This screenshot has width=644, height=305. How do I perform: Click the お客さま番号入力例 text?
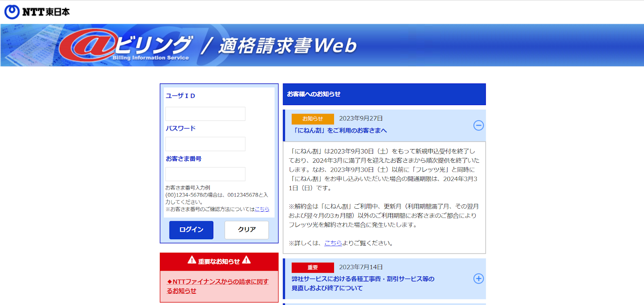[x=188, y=188]
